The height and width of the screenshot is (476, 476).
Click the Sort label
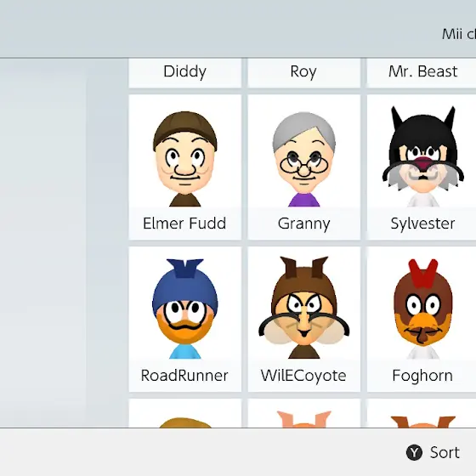445,452
